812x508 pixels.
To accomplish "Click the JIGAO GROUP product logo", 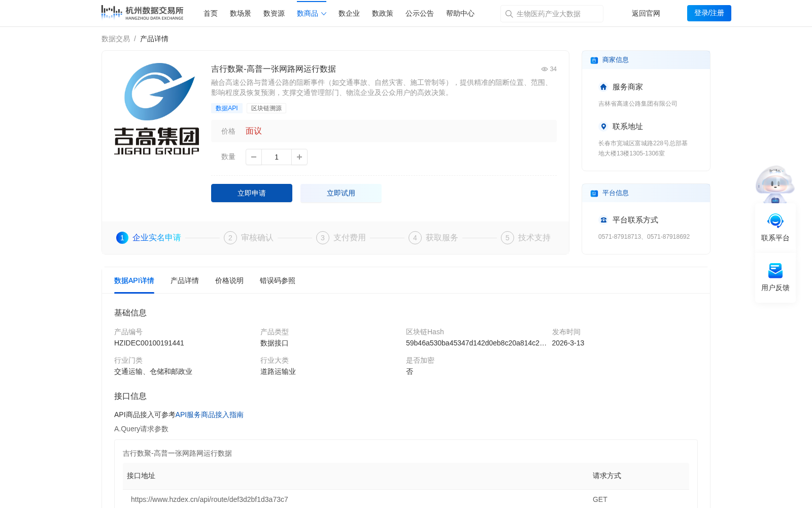I will pos(157,108).
